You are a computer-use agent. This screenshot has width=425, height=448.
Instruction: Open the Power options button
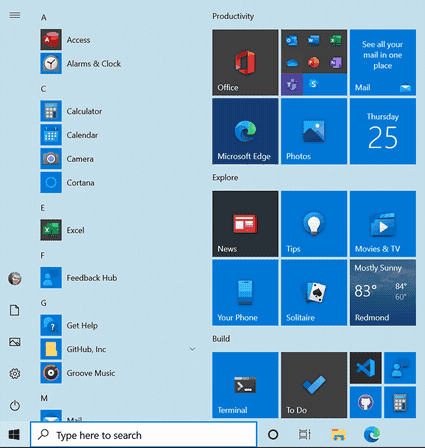(15, 406)
